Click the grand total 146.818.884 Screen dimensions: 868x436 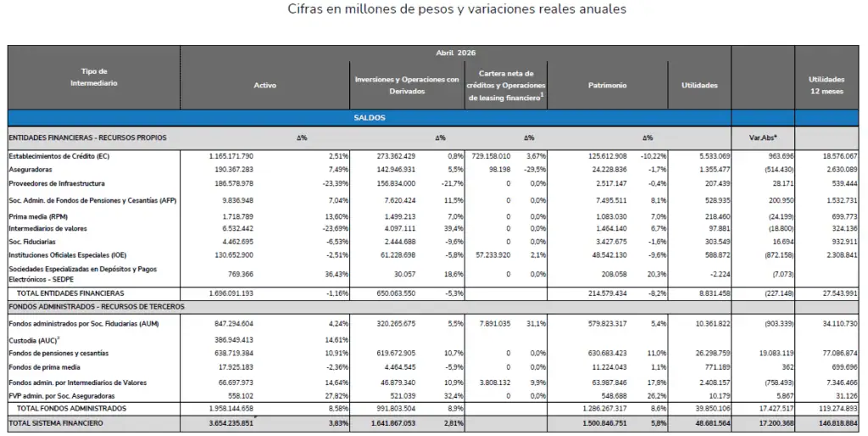pos(837,423)
